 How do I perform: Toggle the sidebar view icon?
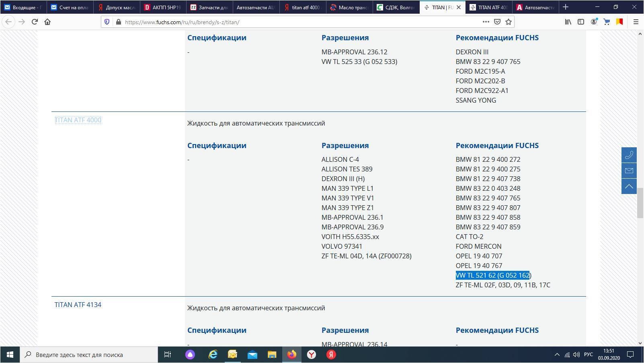tap(581, 22)
